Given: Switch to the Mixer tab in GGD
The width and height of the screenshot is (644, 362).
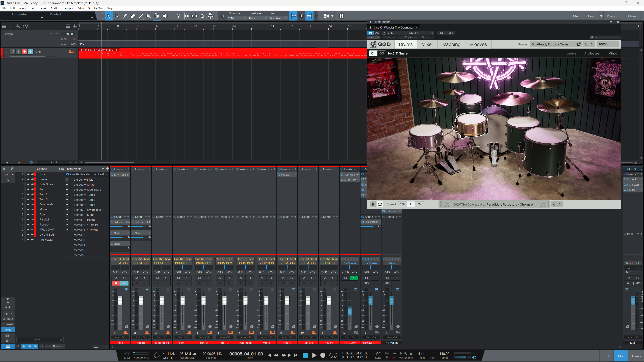Looking at the screenshot, I should click(x=427, y=44).
